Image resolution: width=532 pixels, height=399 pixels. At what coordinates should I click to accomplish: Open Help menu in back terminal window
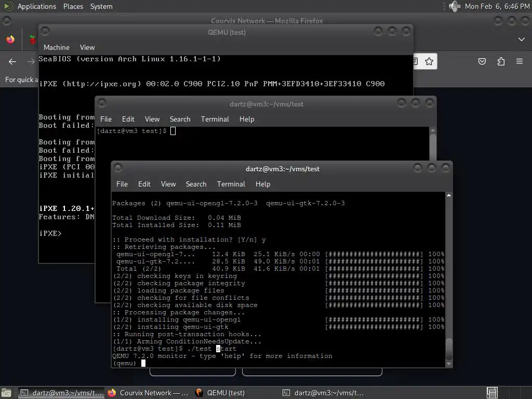[247, 119]
